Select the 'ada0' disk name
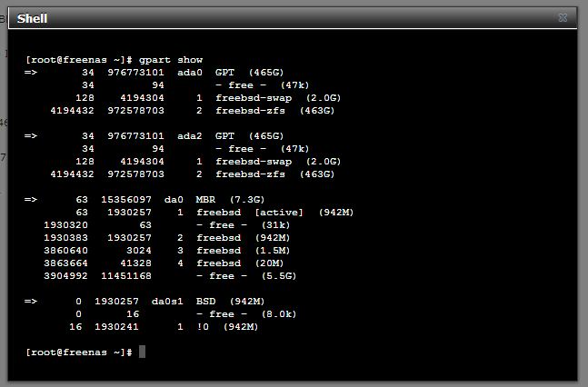This screenshot has height=387, width=588. 190,72
